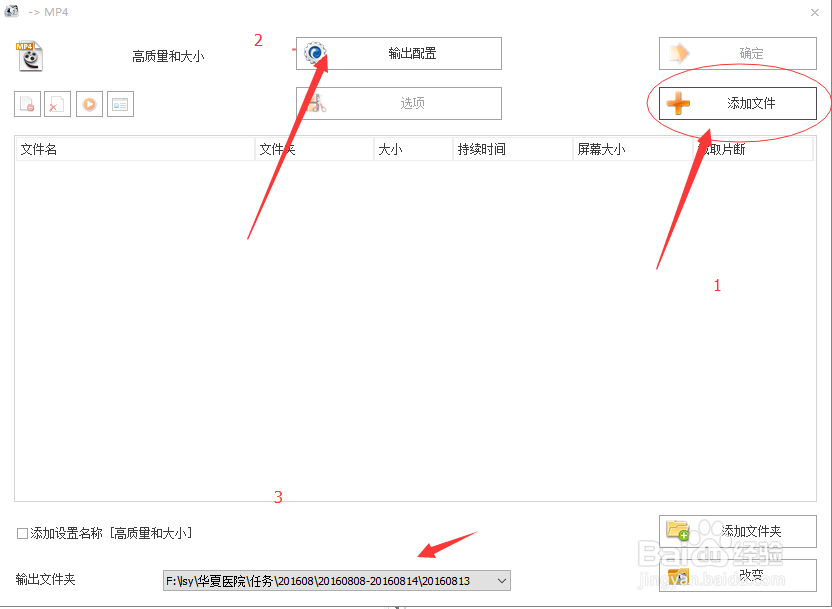Click the play preview icon

pyautogui.click(x=89, y=103)
